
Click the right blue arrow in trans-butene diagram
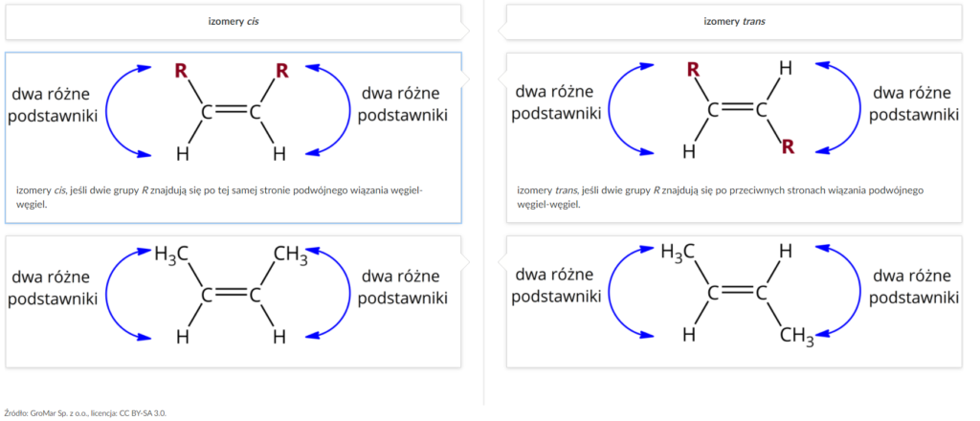837,291
